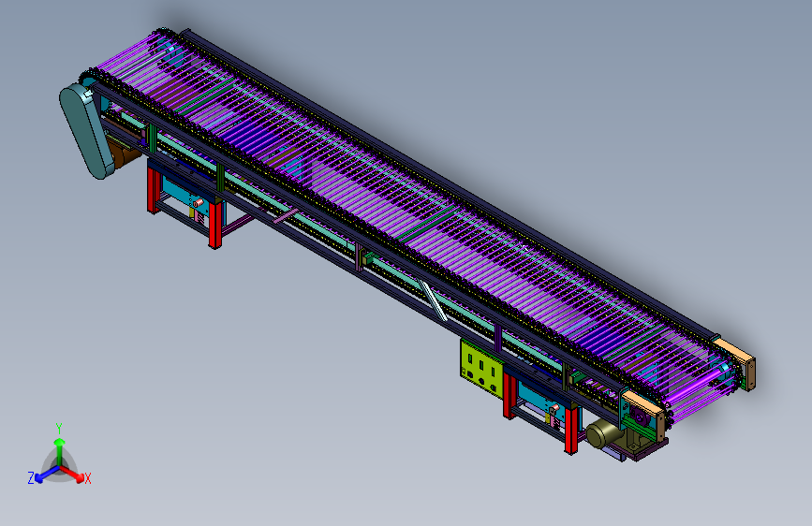Screen dimensions: 812x526
Task: Select the gray drive motor near right end
Action: click(x=603, y=432)
